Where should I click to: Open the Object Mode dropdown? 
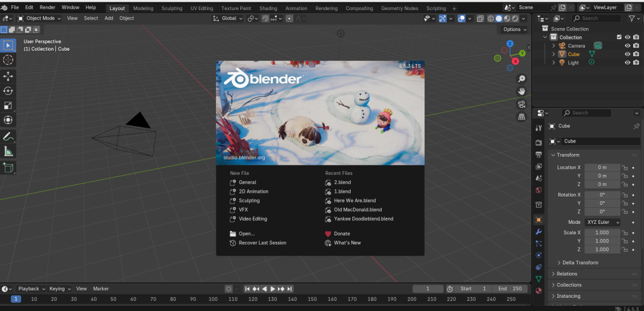pos(39,18)
